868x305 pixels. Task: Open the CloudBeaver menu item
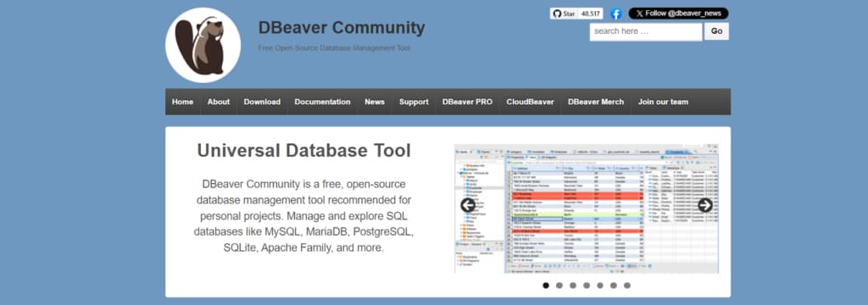coord(530,102)
